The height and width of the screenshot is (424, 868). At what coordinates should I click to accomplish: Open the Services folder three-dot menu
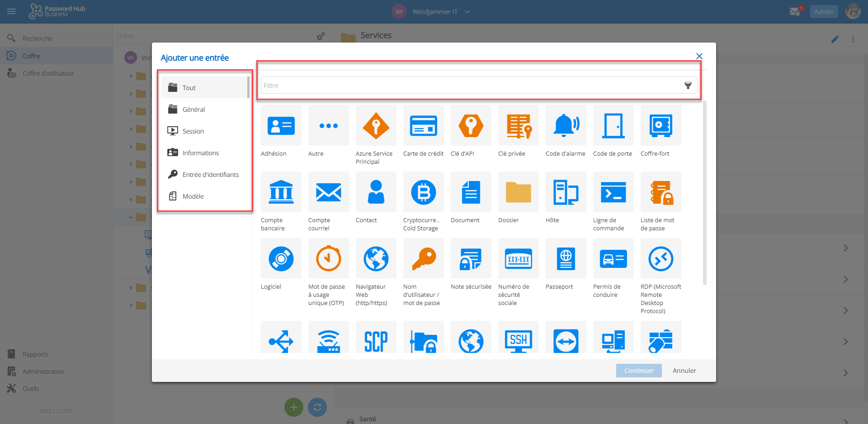tap(853, 39)
